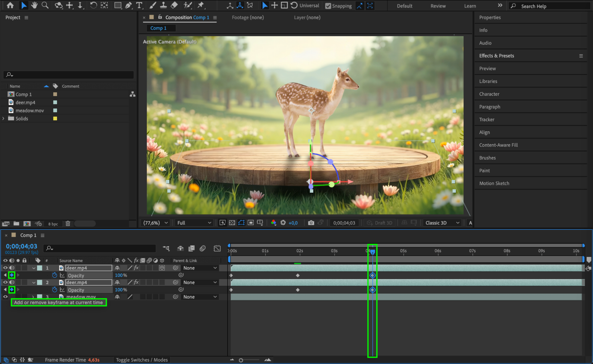Click the Rotation tool icon
Screen dimensions: 593x364
[x=93, y=5]
